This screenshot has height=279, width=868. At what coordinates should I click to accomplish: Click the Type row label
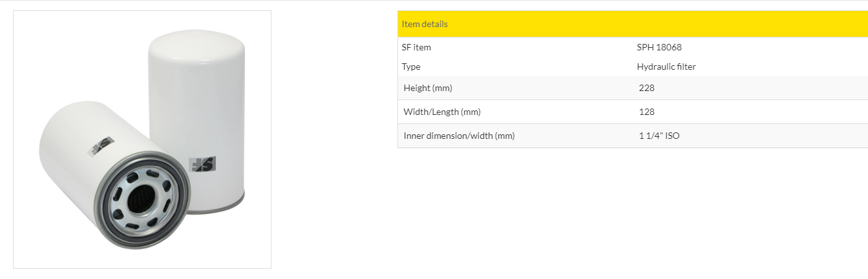[x=411, y=67]
